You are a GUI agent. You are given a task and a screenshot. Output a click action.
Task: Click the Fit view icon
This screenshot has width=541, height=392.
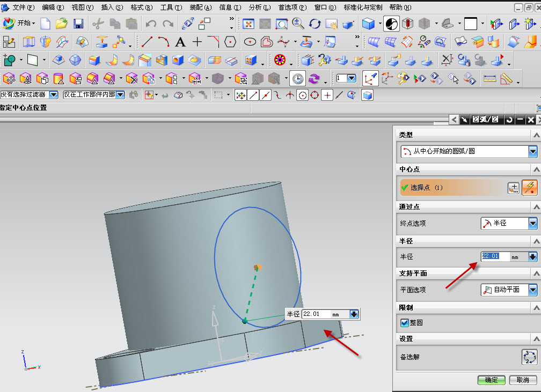click(x=248, y=24)
